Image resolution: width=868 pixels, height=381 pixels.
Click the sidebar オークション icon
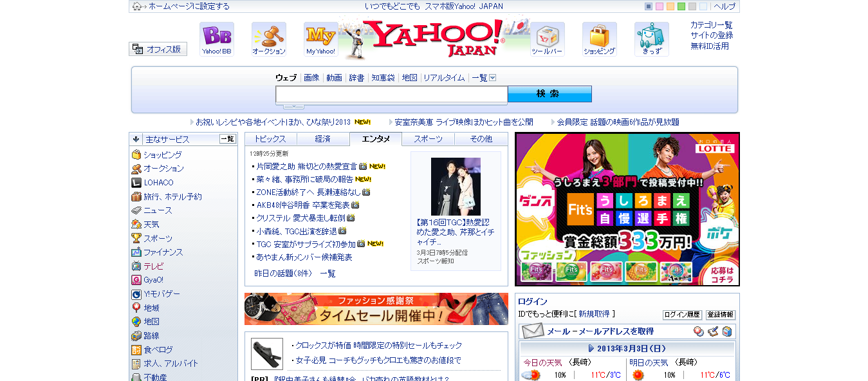(x=136, y=169)
